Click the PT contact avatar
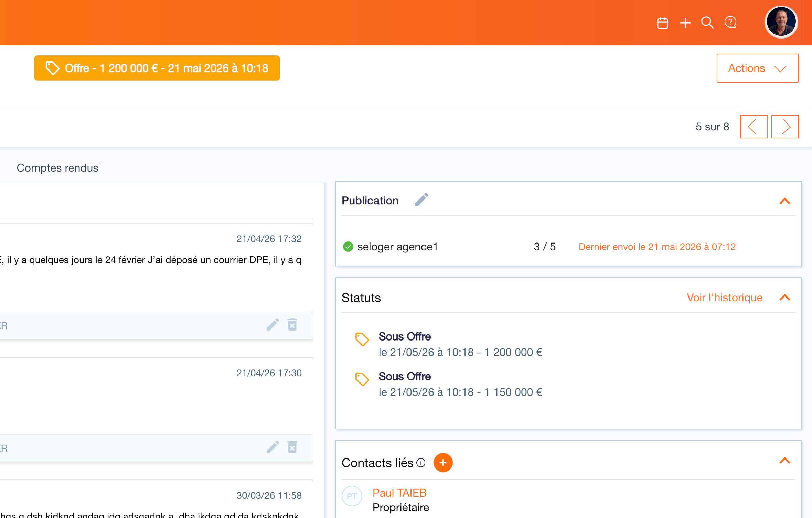This screenshot has width=812, height=518. click(352, 496)
